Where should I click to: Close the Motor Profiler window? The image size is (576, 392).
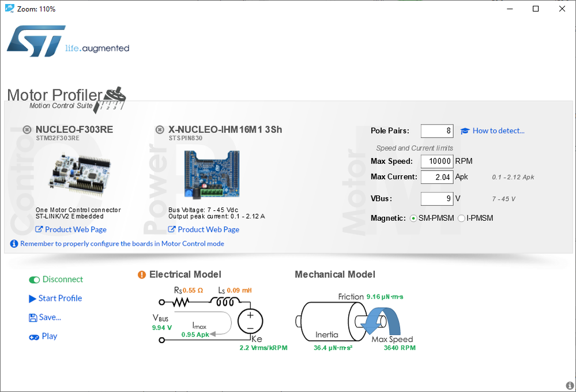coord(562,9)
